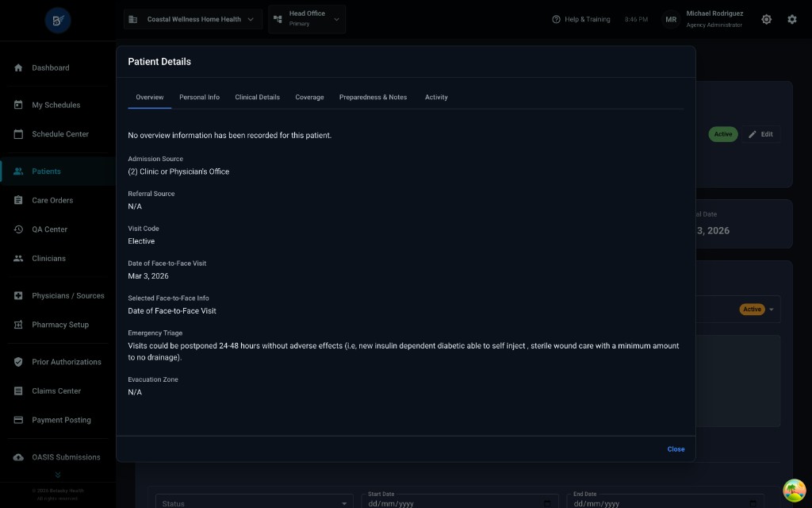Click the Referral Source label
Screen dimensions: 812x508
151,194
